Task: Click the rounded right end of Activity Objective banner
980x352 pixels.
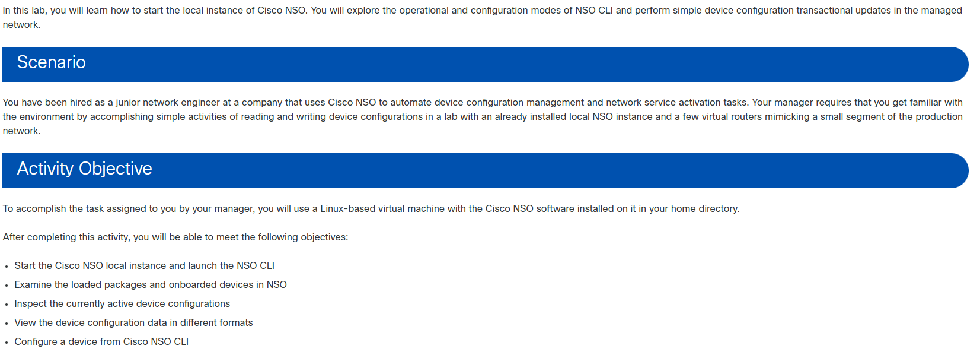Action: point(956,170)
